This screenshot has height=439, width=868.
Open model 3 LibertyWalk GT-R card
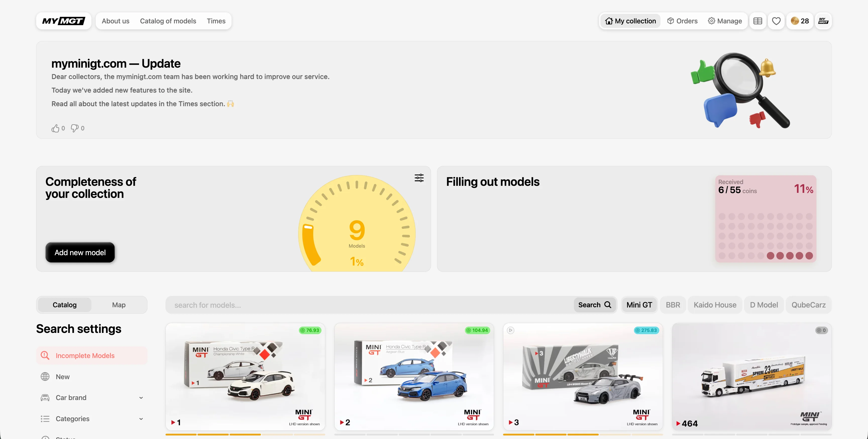[x=583, y=377]
